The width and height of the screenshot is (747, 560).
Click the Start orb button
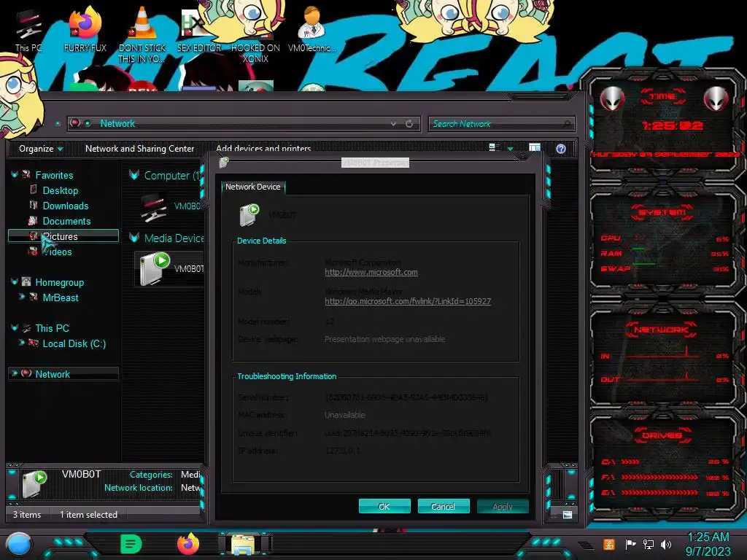click(18, 545)
